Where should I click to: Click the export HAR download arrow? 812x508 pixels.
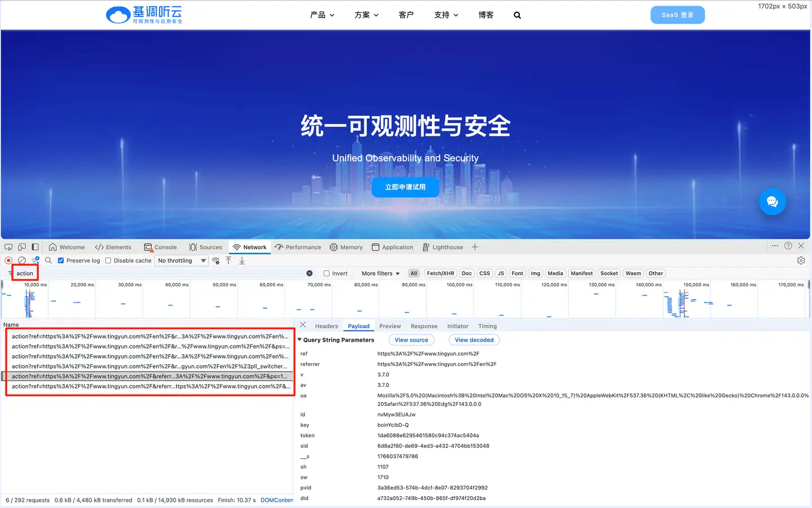242,260
